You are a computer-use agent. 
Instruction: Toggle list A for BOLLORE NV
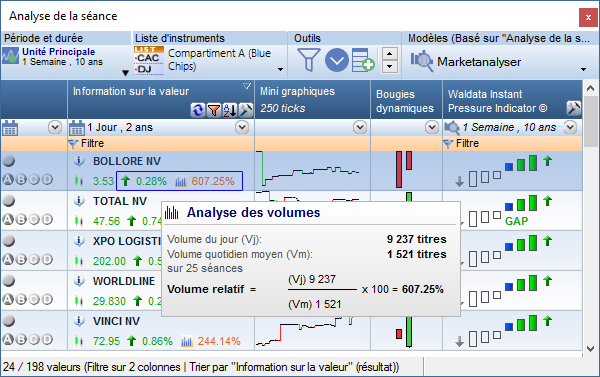(x=8, y=179)
